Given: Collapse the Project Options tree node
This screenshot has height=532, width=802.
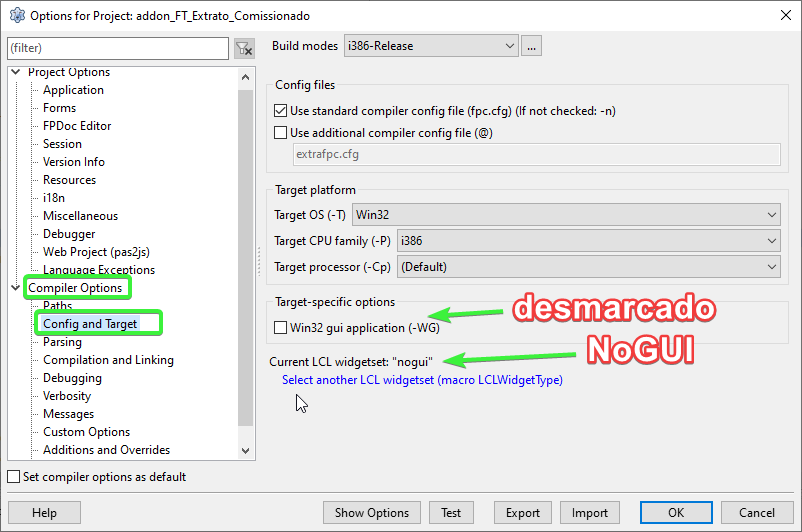Looking at the screenshot, I should [16, 72].
